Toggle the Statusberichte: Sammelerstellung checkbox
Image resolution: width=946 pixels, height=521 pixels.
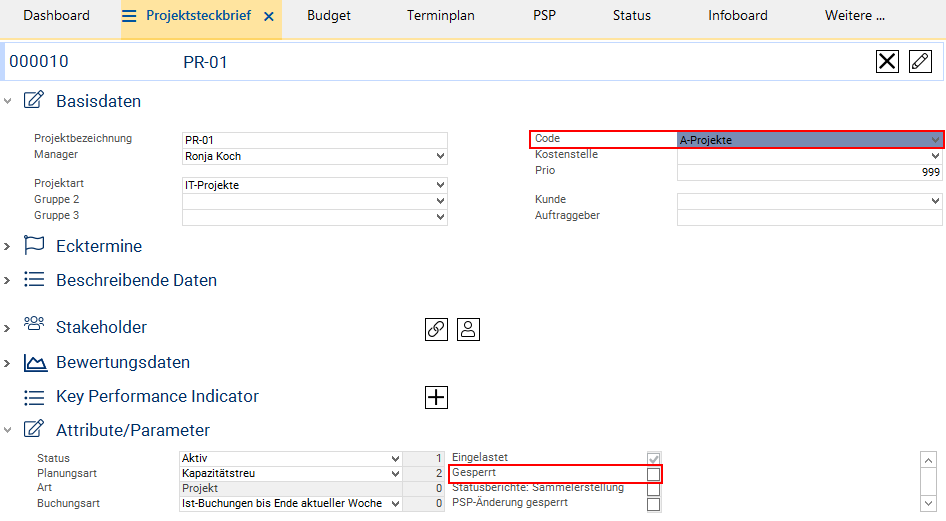pyautogui.click(x=653, y=489)
